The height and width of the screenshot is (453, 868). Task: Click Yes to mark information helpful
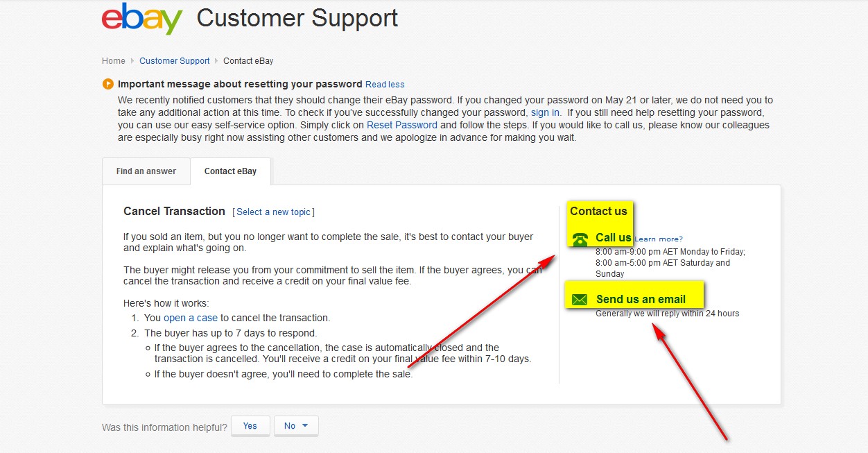(x=250, y=425)
